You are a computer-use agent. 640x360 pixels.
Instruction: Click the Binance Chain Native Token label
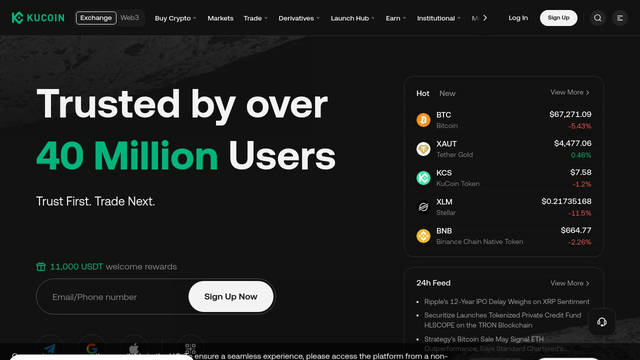click(480, 242)
